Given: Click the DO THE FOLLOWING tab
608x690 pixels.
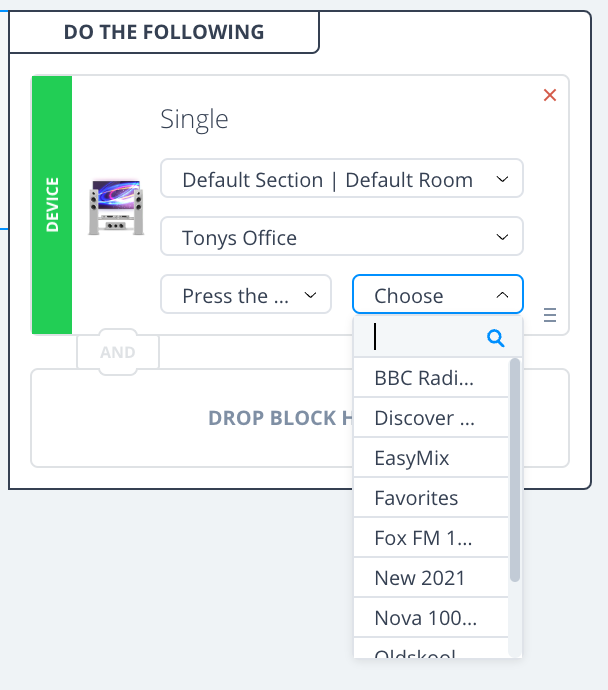Looking at the screenshot, I should [164, 32].
